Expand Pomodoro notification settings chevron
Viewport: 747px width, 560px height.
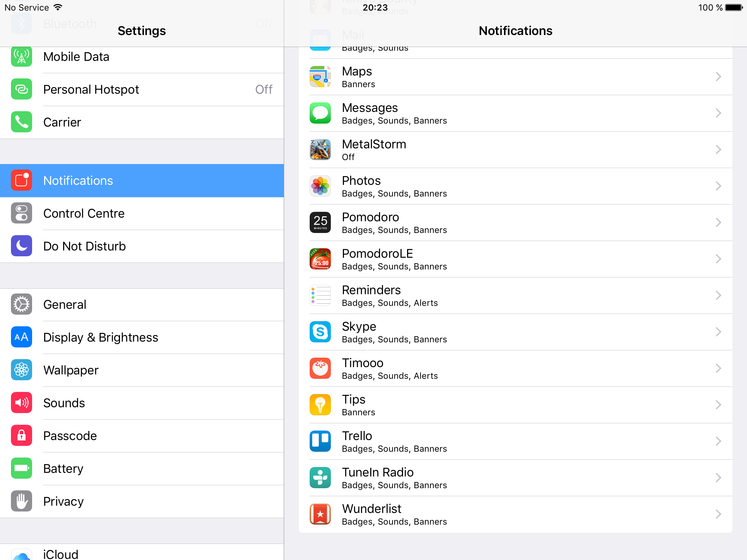718,222
